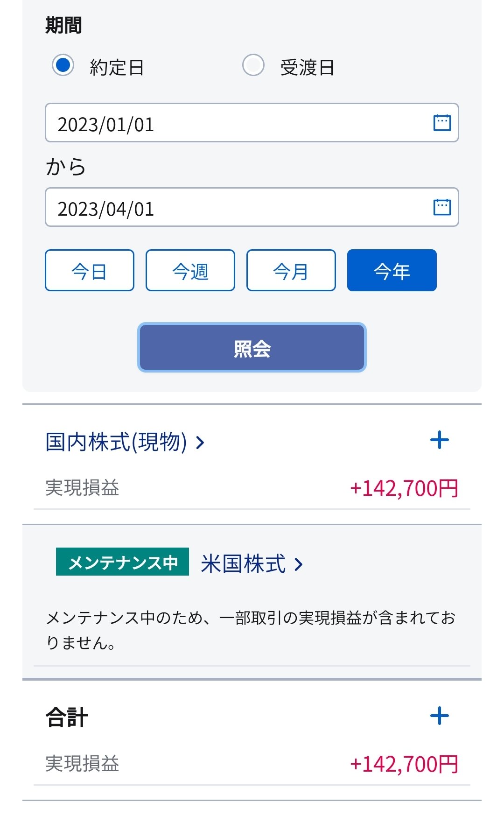The width and height of the screenshot is (504, 816).
Task: Open calendar icon for end date 2023/04/01
Action: click(442, 207)
